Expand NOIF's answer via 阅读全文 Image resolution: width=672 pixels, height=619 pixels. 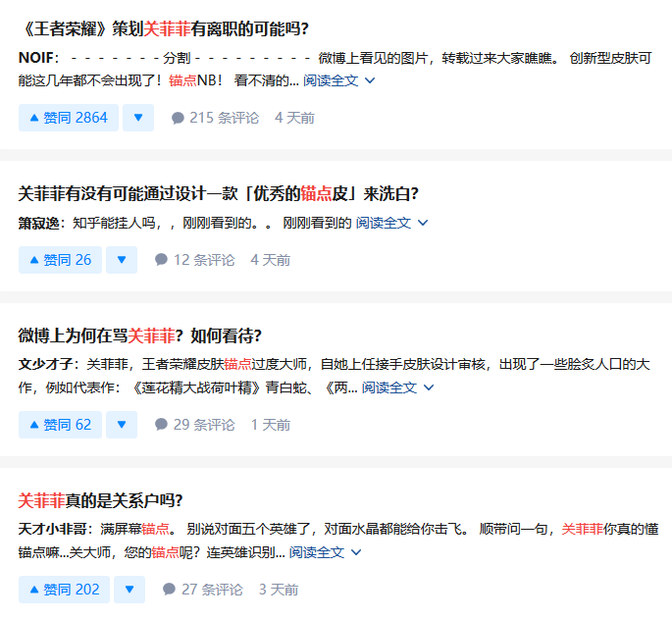(339, 80)
